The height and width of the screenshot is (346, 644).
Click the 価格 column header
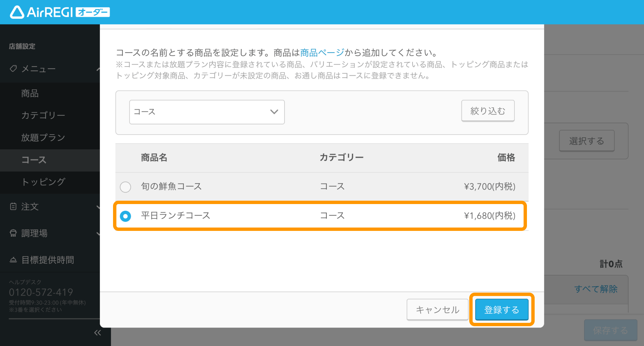click(506, 157)
